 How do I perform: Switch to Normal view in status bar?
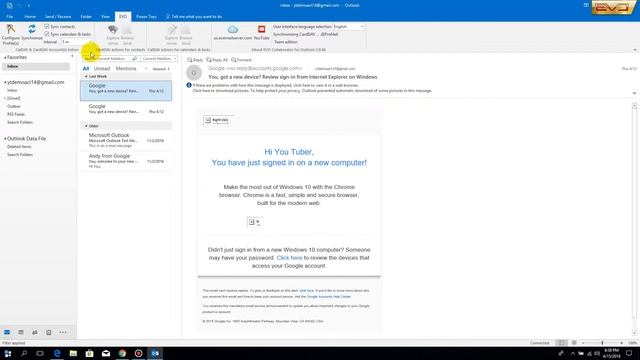562,343
